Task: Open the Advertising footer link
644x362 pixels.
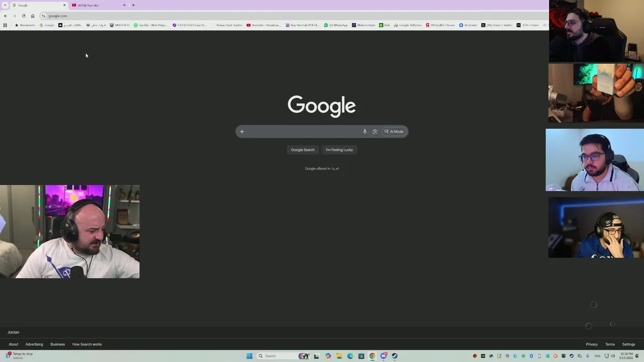Action: tap(34, 344)
